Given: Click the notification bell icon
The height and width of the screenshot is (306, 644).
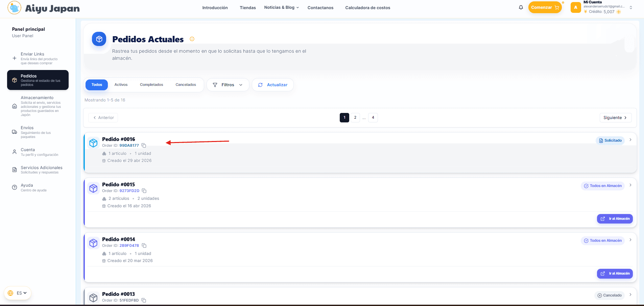Looking at the screenshot, I should click(521, 7).
